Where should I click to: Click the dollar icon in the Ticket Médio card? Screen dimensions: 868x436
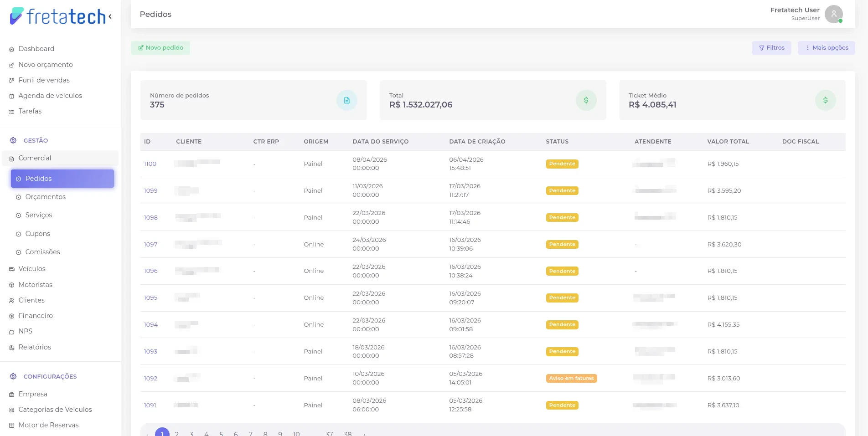coord(825,100)
